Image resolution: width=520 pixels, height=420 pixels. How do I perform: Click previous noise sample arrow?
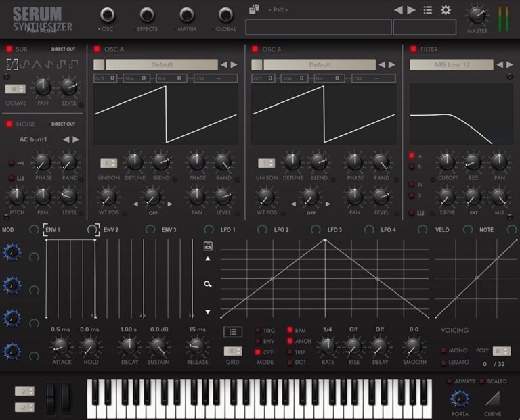point(66,139)
